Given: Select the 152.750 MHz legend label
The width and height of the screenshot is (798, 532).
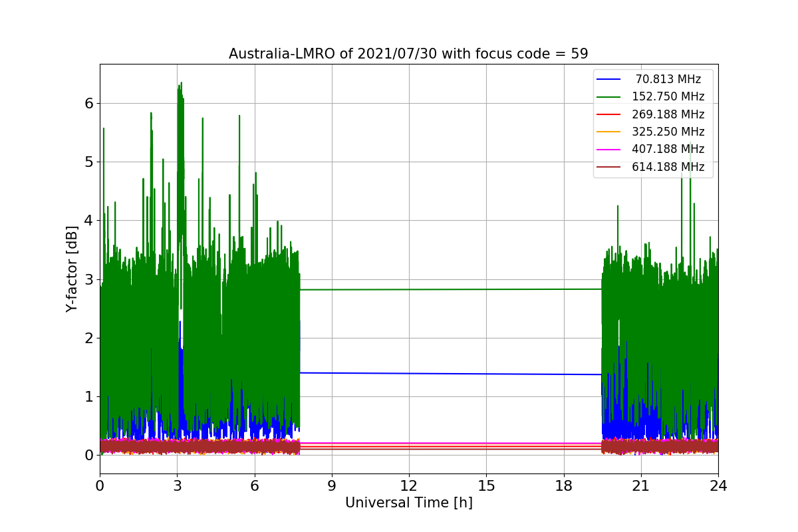Looking at the screenshot, I should (668, 96).
